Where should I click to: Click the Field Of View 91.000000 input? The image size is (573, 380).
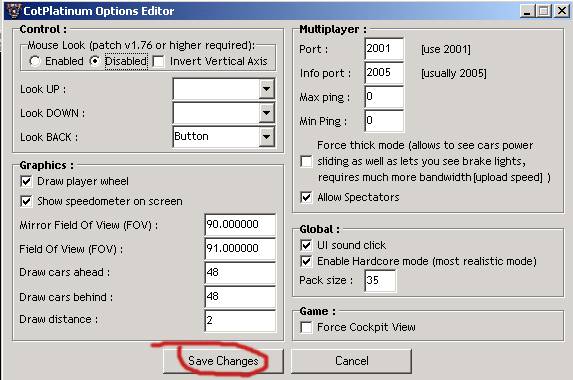point(240,248)
